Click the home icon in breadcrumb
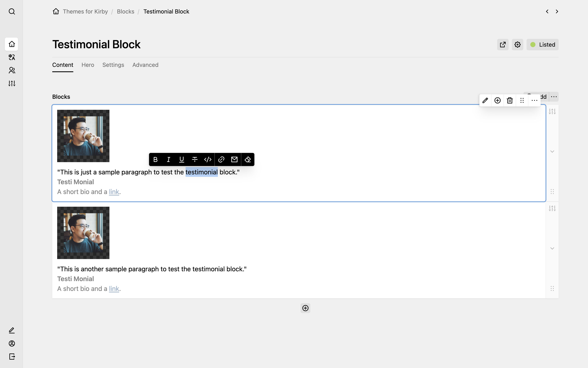 [x=56, y=11]
